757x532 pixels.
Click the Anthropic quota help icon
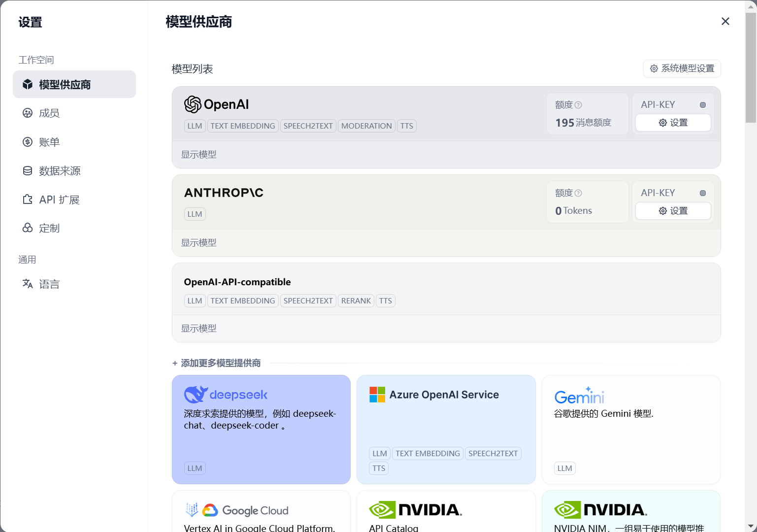click(579, 193)
